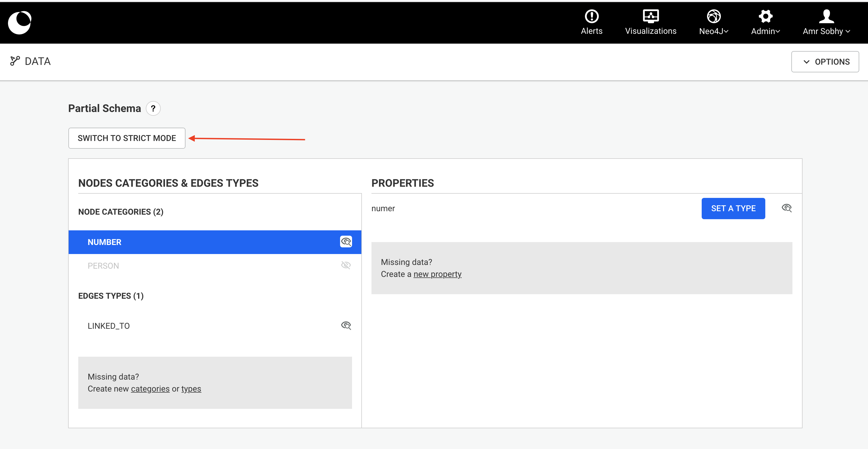The height and width of the screenshot is (449, 868).
Task: Toggle visibility of PERSON category
Action: click(x=346, y=265)
